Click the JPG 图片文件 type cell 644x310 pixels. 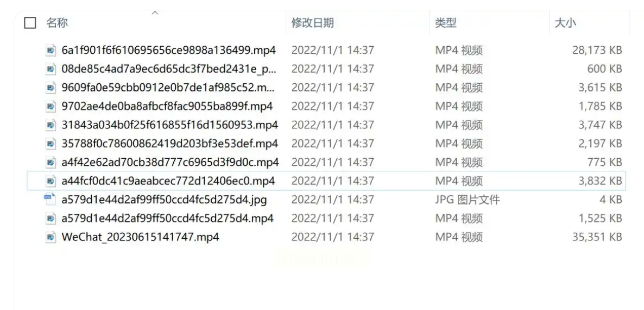[468, 200]
